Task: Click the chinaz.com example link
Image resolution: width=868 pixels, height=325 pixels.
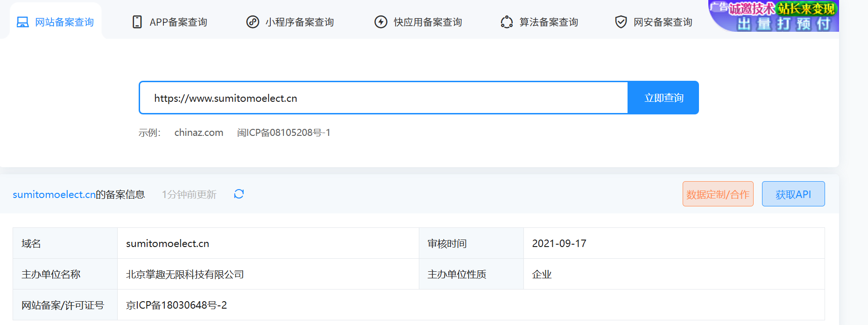Action: 199,133
